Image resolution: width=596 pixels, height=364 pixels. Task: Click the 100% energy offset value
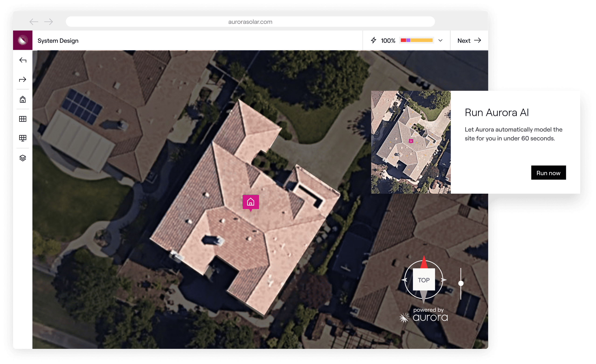pos(388,41)
